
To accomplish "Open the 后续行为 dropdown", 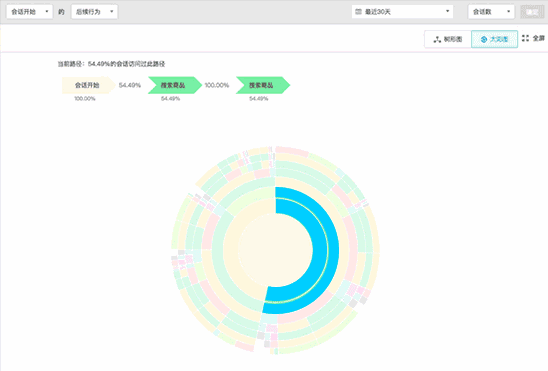I will [x=94, y=12].
